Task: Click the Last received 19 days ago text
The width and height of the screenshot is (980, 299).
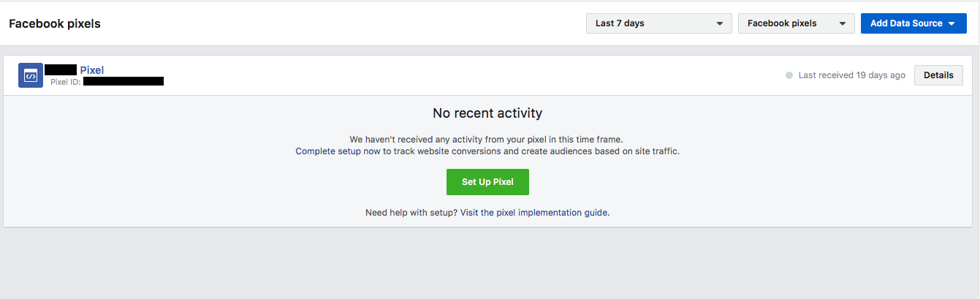Action: coord(851,75)
